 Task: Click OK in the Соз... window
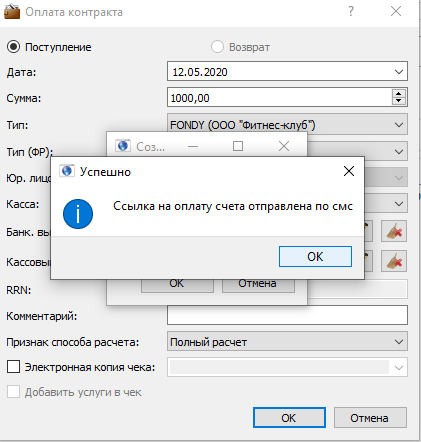pyautogui.click(x=177, y=285)
